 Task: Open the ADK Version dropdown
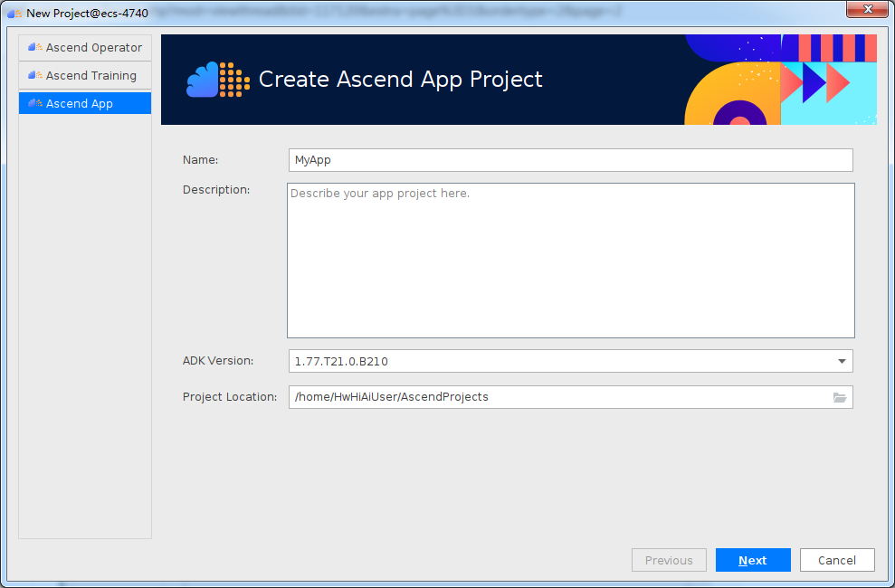click(x=571, y=361)
